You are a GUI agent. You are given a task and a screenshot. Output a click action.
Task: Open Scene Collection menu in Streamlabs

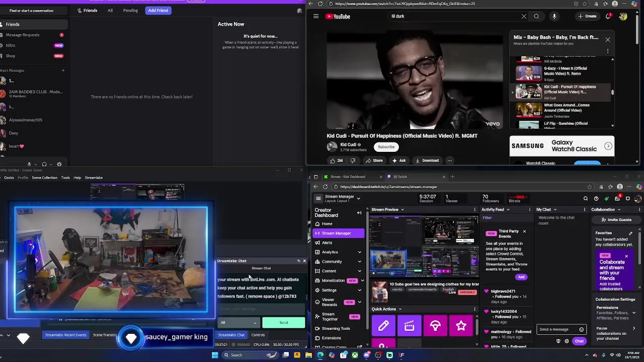pyautogui.click(x=45, y=177)
